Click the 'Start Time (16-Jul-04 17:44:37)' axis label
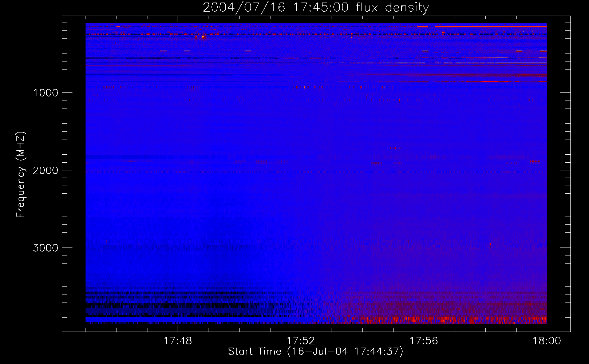This screenshot has width=589, height=364. coord(316,352)
